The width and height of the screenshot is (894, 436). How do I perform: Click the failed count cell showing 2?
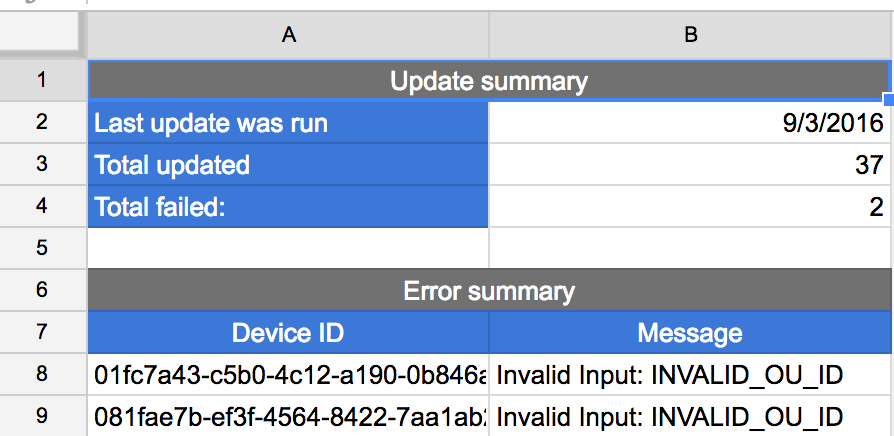(x=690, y=207)
